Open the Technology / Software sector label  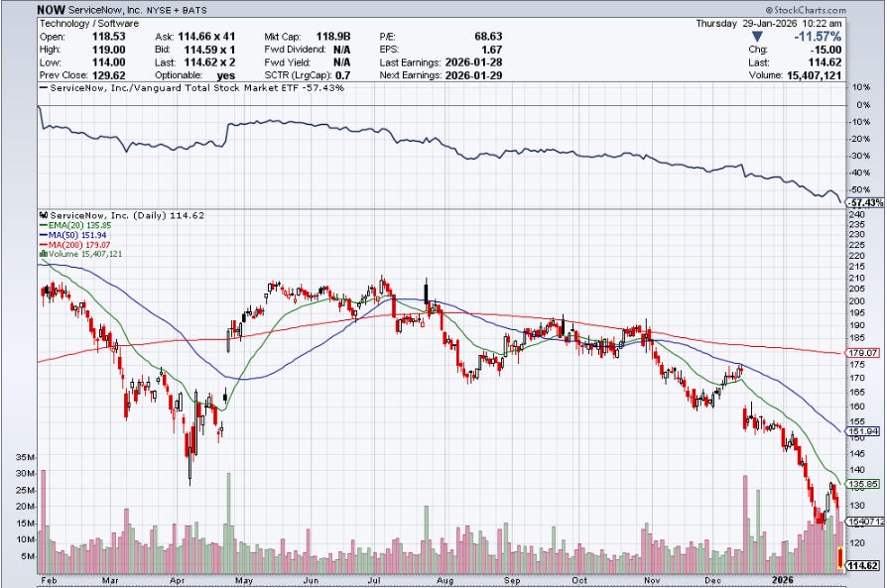click(x=89, y=24)
